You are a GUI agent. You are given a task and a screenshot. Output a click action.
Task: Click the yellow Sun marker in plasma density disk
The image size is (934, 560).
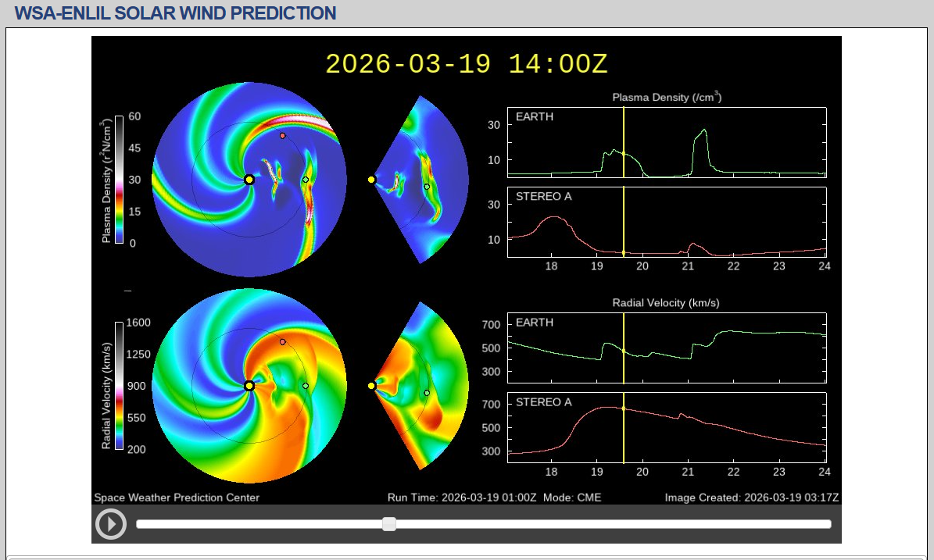[x=249, y=180]
